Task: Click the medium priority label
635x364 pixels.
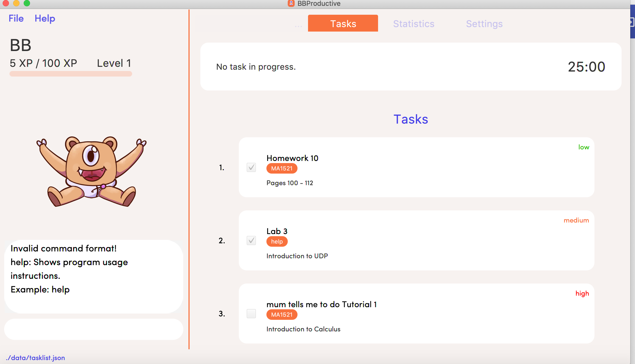Action: (x=576, y=220)
